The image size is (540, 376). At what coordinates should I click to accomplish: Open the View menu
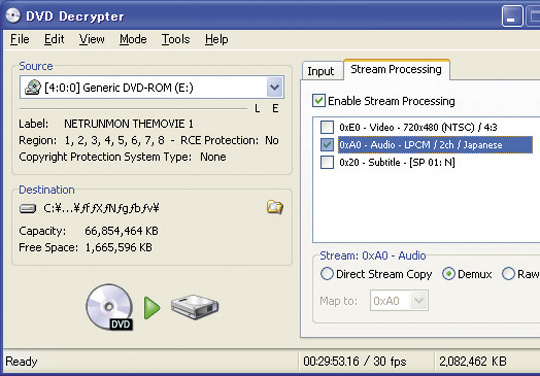tap(91, 39)
